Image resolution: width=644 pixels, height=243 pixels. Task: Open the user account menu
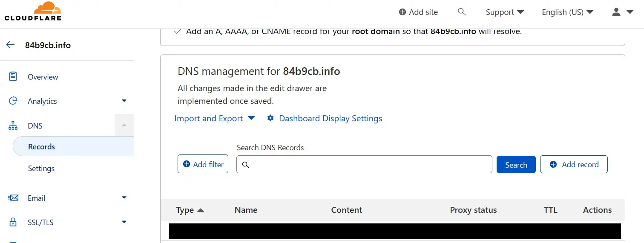point(622,12)
